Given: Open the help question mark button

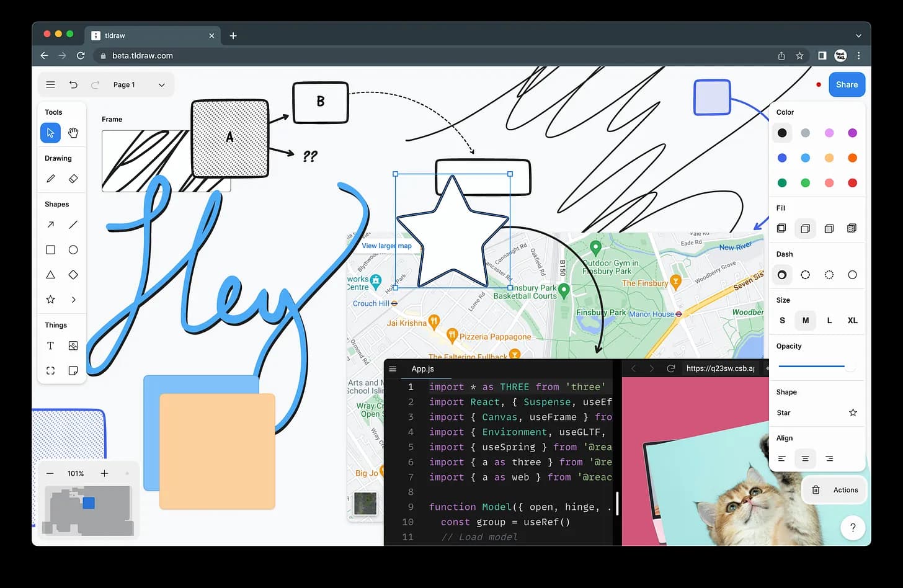Looking at the screenshot, I should (x=853, y=528).
